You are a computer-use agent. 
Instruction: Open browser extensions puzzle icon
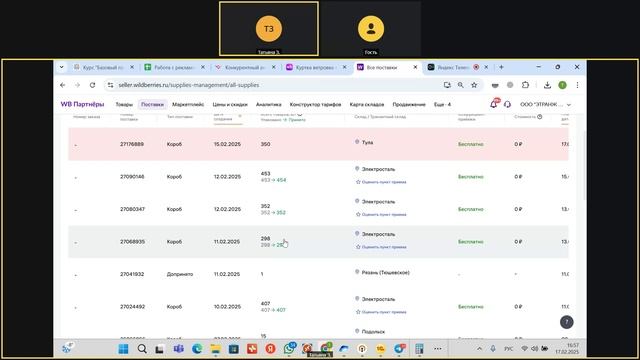coord(525,85)
